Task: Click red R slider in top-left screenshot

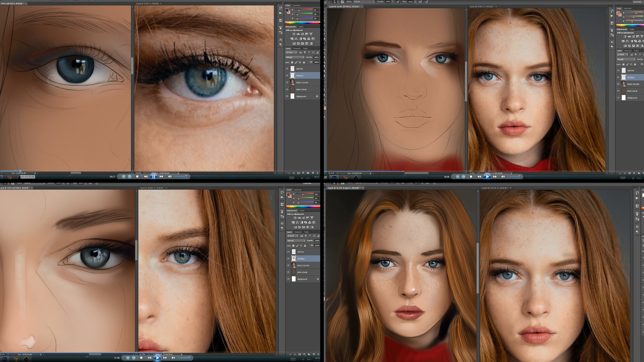Action: (x=303, y=9)
